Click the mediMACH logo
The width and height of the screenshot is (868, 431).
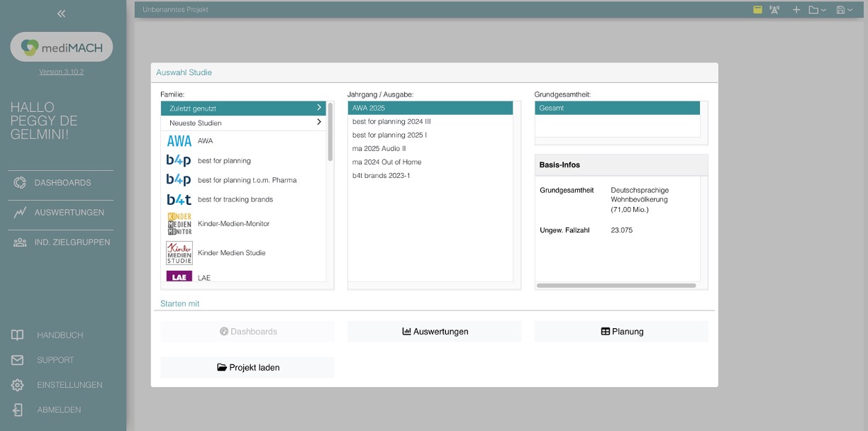tap(62, 47)
